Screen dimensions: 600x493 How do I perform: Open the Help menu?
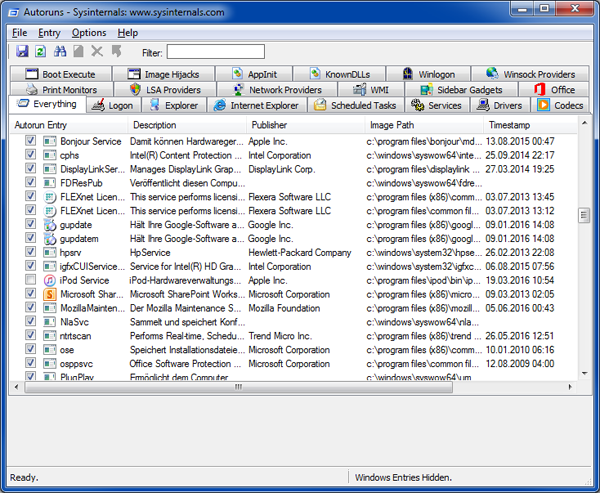128,33
